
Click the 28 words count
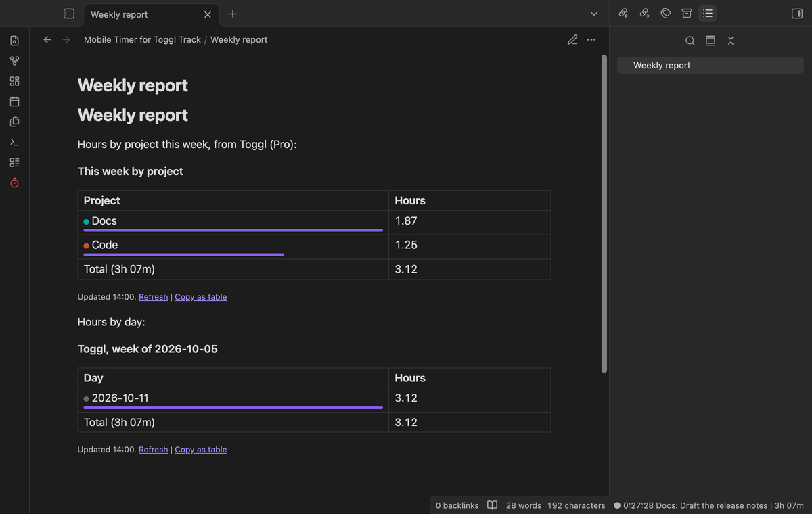[x=524, y=505]
